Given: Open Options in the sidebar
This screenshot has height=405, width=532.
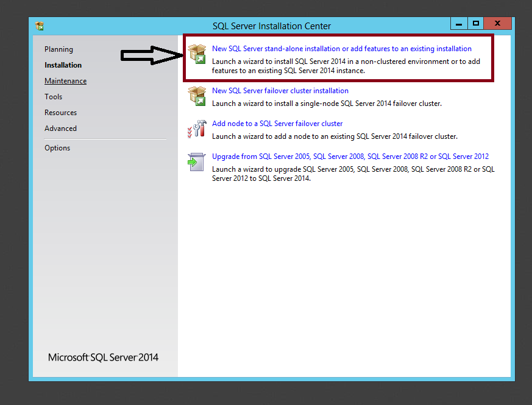Looking at the screenshot, I should coord(57,148).
